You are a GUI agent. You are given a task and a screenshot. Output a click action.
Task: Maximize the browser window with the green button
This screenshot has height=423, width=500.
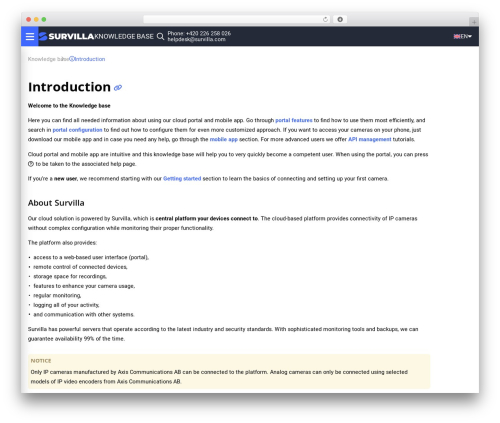tap(44, 19)
